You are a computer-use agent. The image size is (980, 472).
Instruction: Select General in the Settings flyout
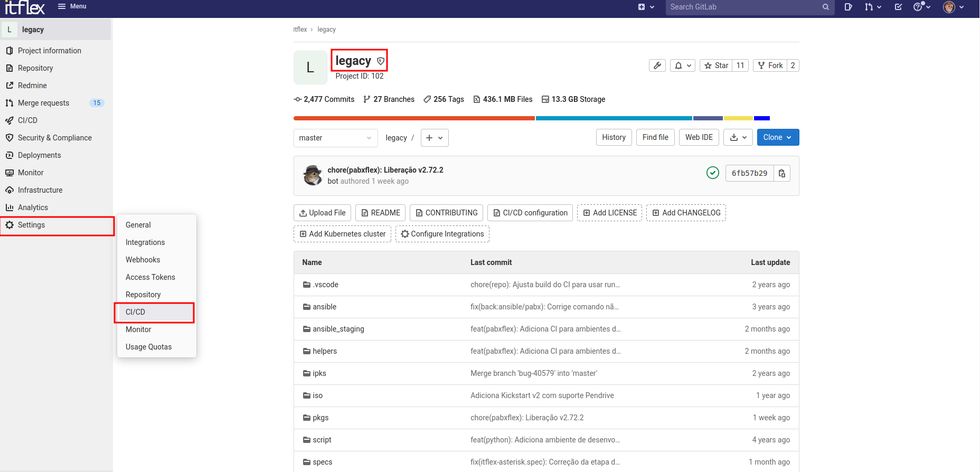click(157, 225)
